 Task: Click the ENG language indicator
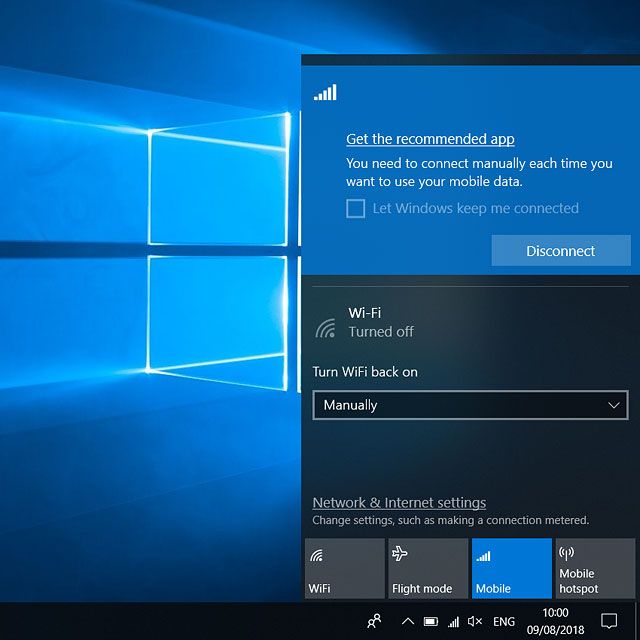click(504, 621)
